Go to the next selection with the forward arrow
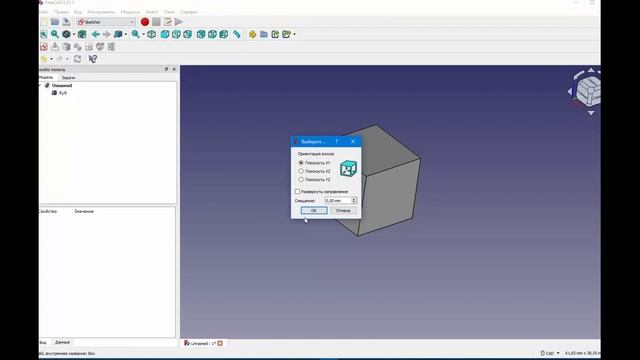 pos(107,34)
